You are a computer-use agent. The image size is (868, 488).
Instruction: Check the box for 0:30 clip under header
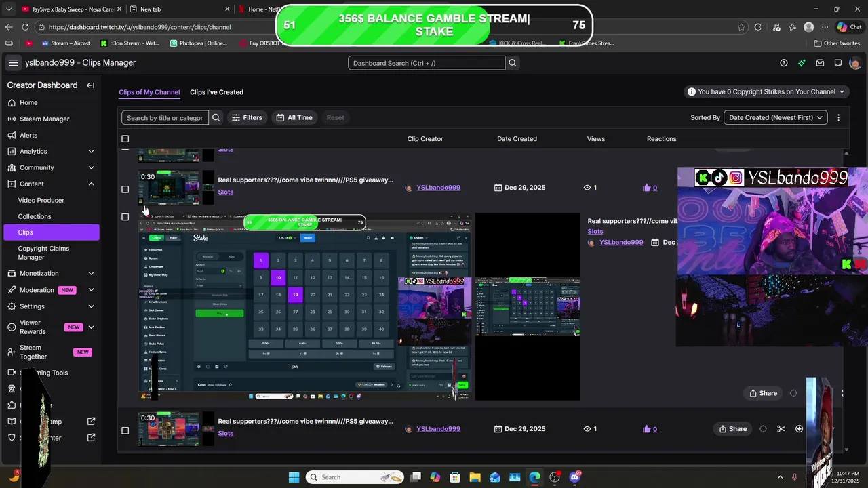tap(125, 189)
